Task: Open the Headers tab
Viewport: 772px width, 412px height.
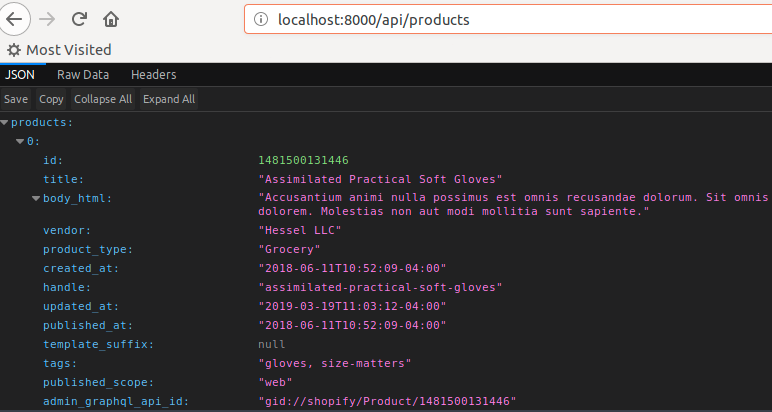Action: [x=153, y=74]
